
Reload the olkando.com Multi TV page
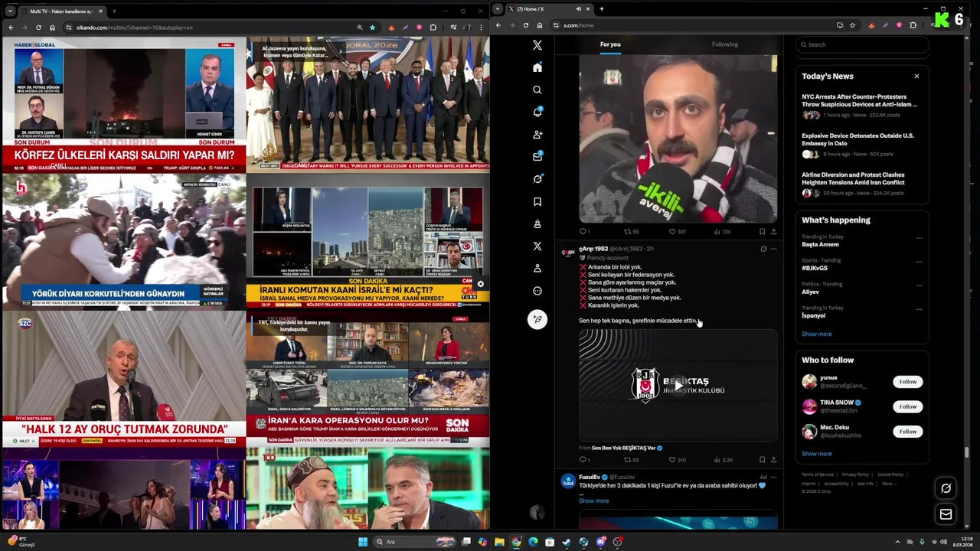(38, 28)
